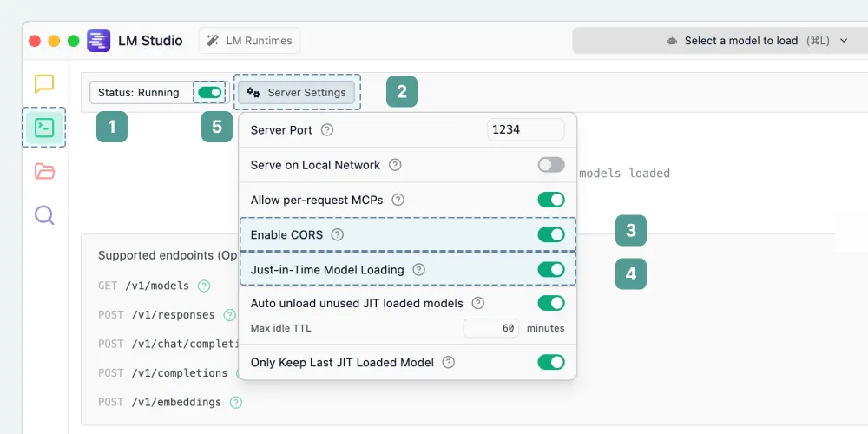The image size is (868, 434).
Task: Click the GET /v1/models endpoint text
Action: coord(144,286)
